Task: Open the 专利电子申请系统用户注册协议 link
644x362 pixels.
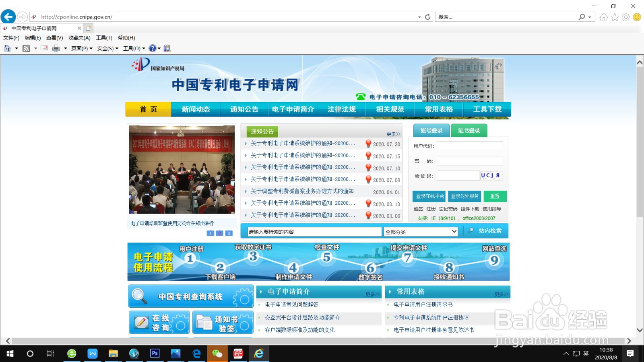Action: pos(431,317)
